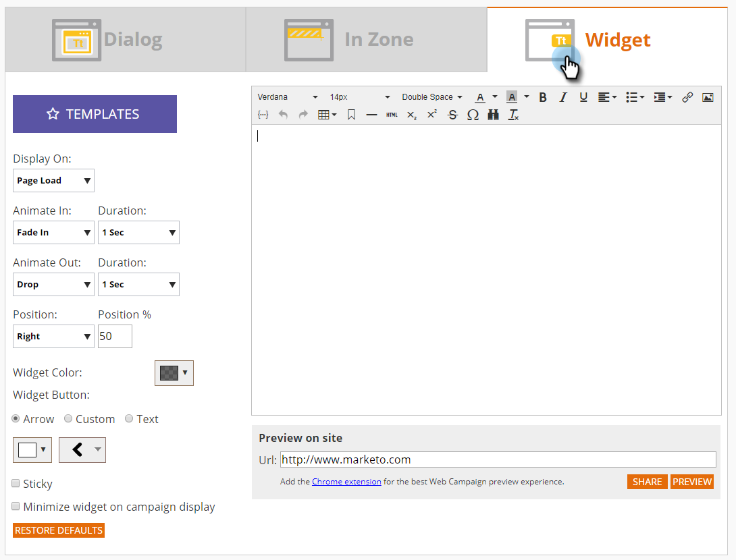
Task: Open the Animate In Fade In dropdown
Action: click(53, 233)
